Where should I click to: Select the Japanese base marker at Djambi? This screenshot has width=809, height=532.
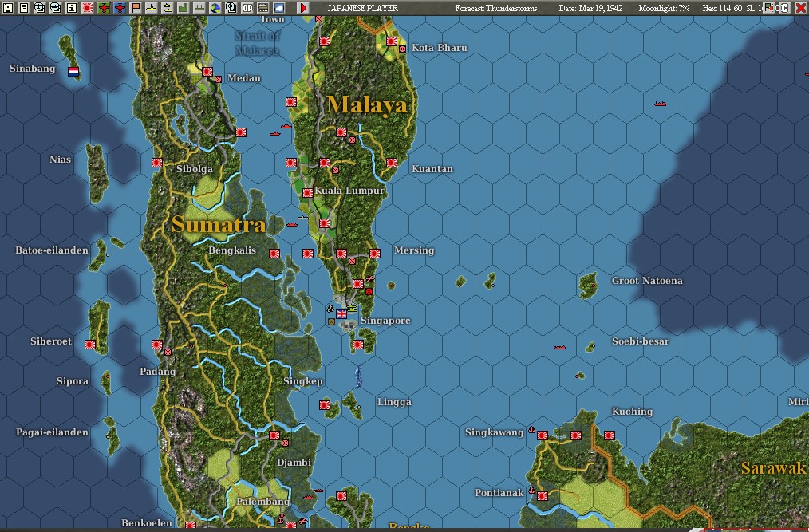(x=274, y=435)
